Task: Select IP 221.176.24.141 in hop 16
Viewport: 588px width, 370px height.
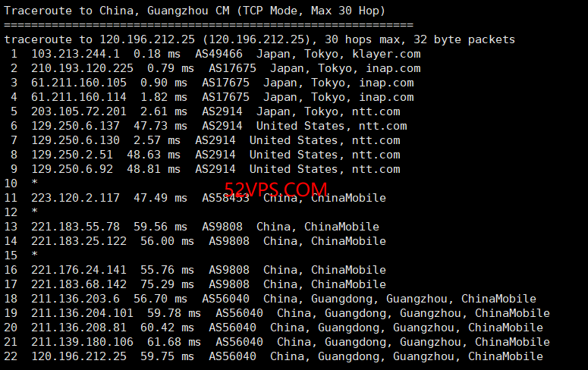Action: click(x=79, y=270)
